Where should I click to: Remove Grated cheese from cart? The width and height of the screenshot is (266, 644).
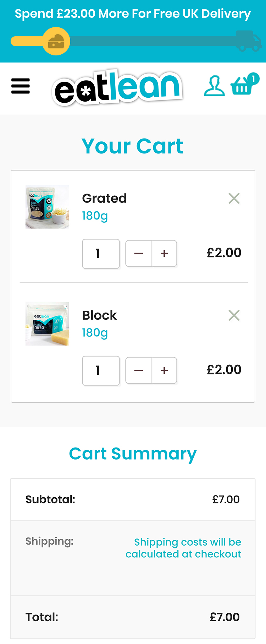click(x=234, y=198)
